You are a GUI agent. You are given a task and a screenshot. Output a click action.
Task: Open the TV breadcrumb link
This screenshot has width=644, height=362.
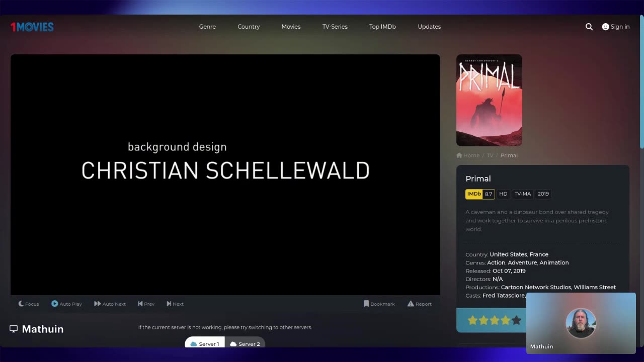point(490,155)
